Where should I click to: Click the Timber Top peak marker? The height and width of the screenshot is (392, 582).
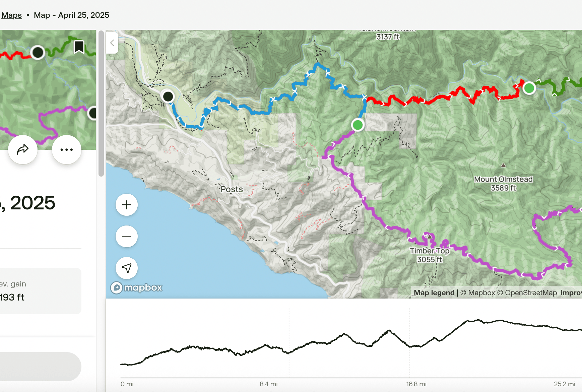point(430,237)
